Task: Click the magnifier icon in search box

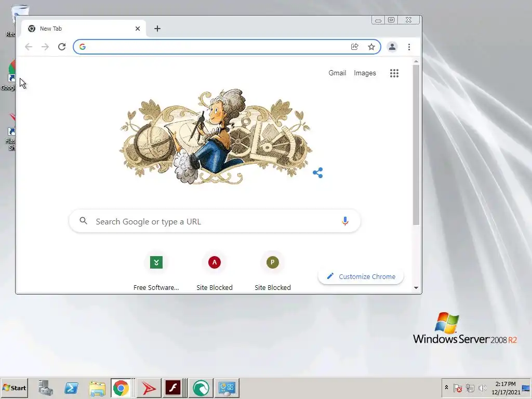Action: (x=84, y=221)
